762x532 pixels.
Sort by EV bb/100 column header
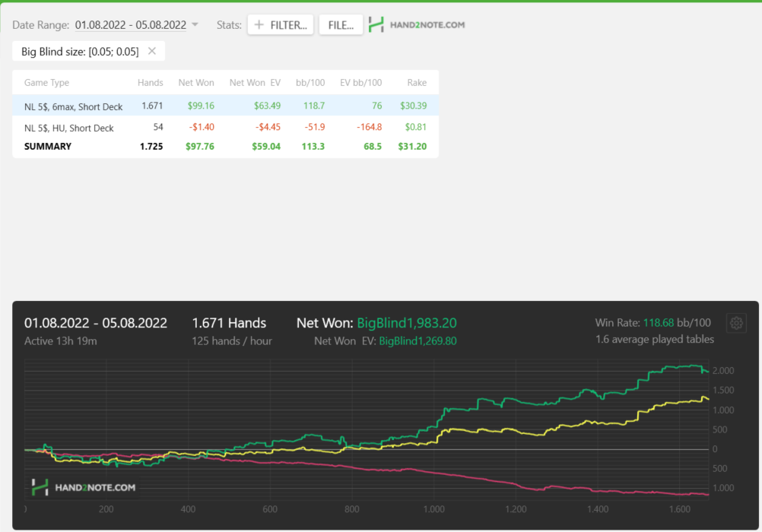(x=360, y=83)
